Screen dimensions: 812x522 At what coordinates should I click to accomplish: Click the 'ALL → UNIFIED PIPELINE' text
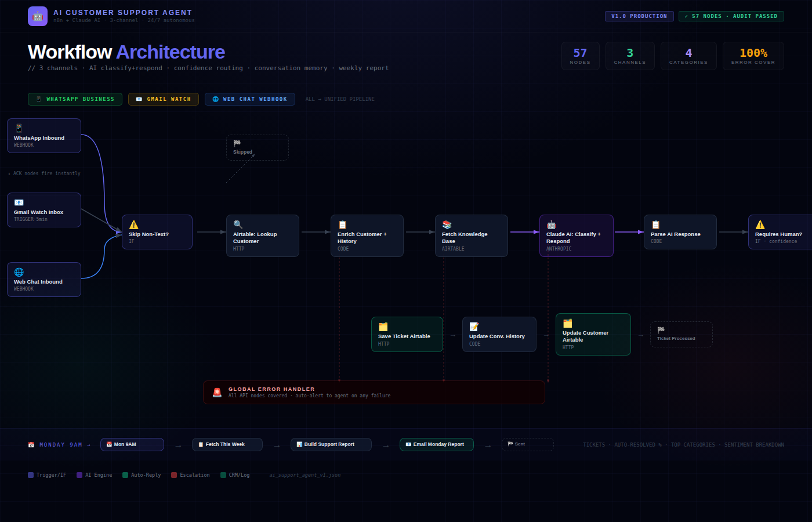(340, 99)
